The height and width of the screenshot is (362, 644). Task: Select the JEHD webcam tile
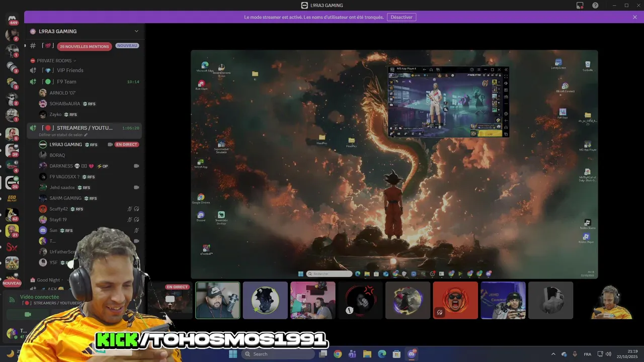[503, 300]
